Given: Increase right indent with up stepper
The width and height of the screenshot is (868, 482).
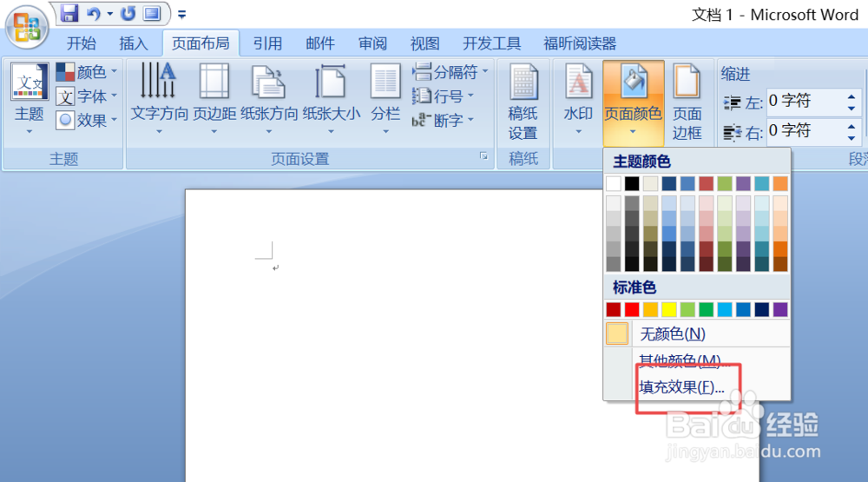Looking at the screenshot, I should (852, 126).
